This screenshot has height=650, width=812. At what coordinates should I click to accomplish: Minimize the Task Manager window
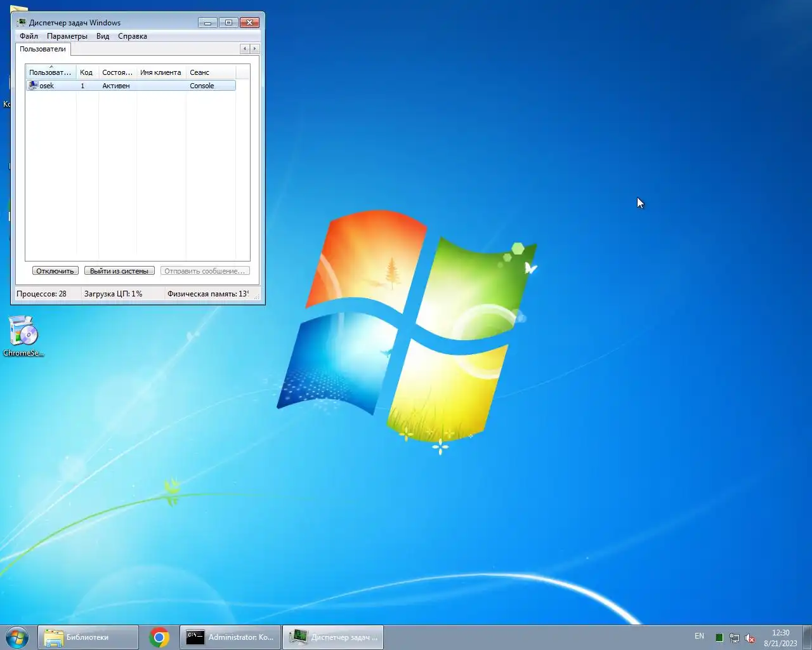[x=207, y=22]
